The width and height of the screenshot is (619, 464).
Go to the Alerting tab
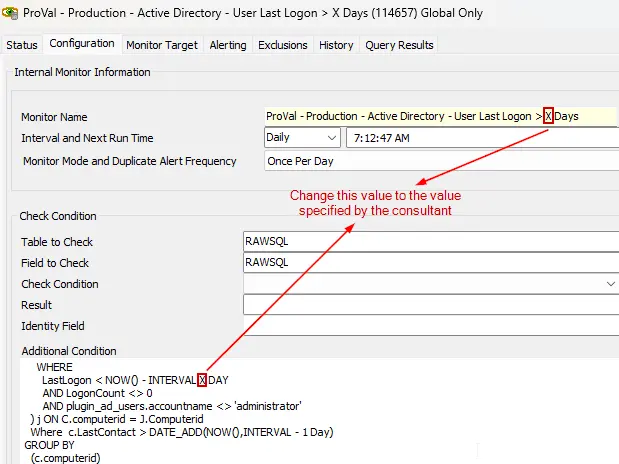228,45
